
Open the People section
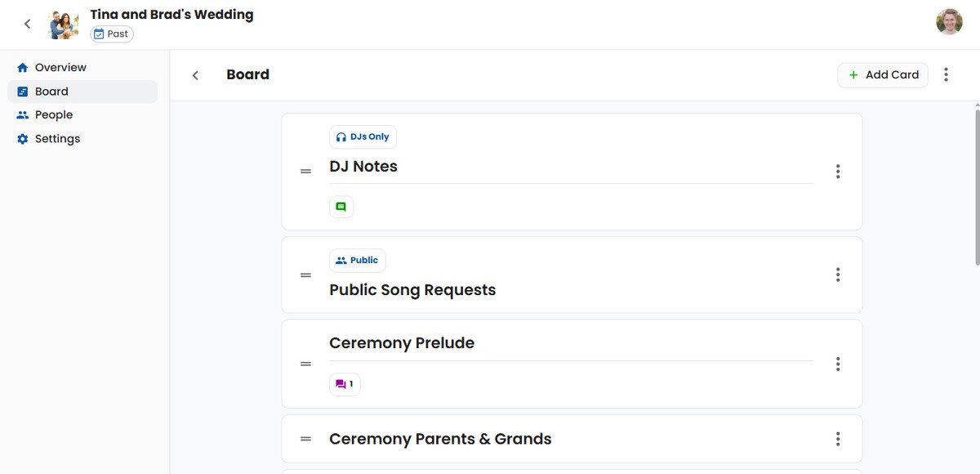[82, 115]
